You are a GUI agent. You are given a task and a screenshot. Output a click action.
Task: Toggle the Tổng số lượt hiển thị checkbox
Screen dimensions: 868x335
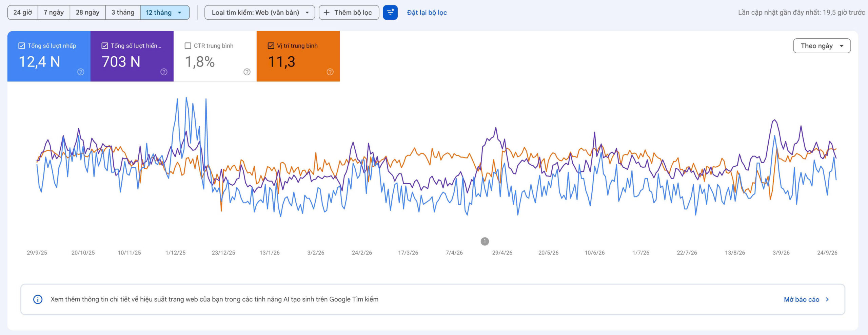pos(105,46)
